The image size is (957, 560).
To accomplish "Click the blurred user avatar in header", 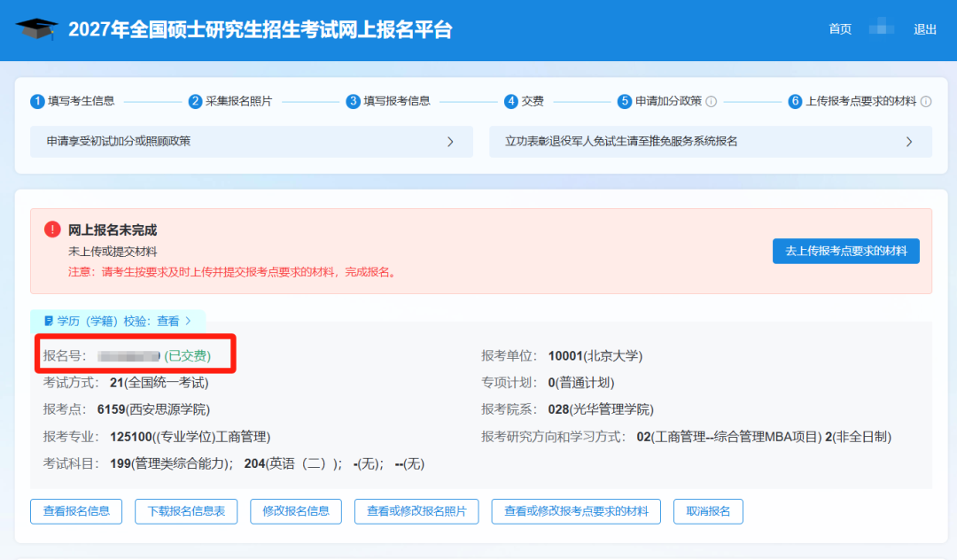I will (x=882, y=28).
